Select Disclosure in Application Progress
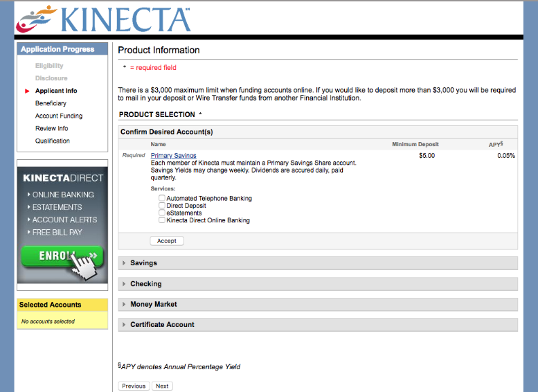The height and width of the screenshot is (392, 538). pos(51,78)
